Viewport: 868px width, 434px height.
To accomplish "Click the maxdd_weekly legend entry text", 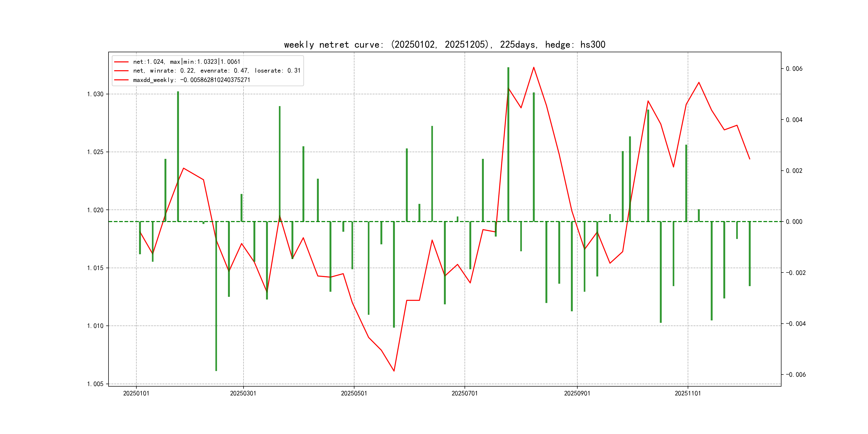I will click(191, 80).
